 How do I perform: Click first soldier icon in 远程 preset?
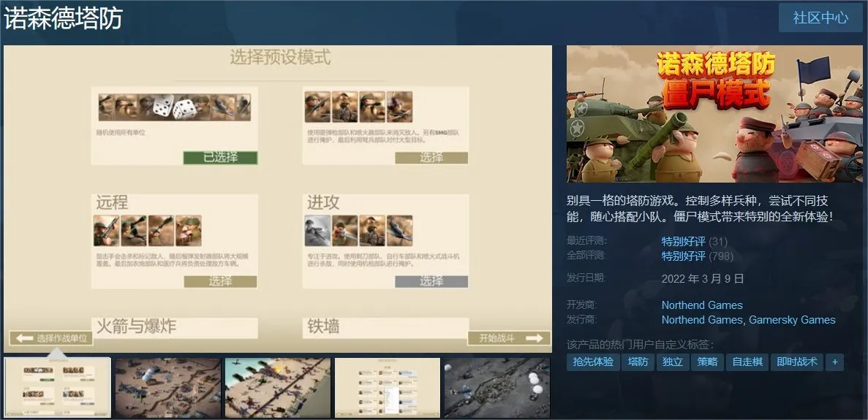(106, 230)
